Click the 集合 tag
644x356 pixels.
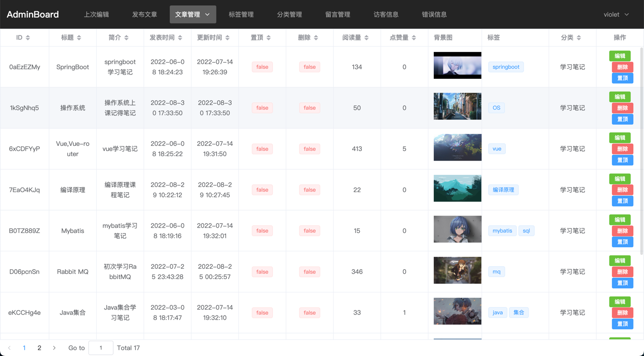click(519, 313)
